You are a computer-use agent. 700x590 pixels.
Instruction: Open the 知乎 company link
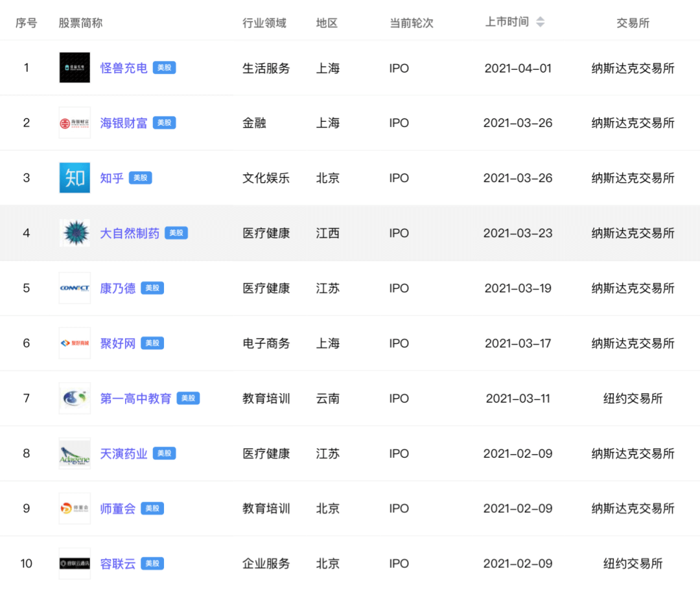[x=110, y=177]
